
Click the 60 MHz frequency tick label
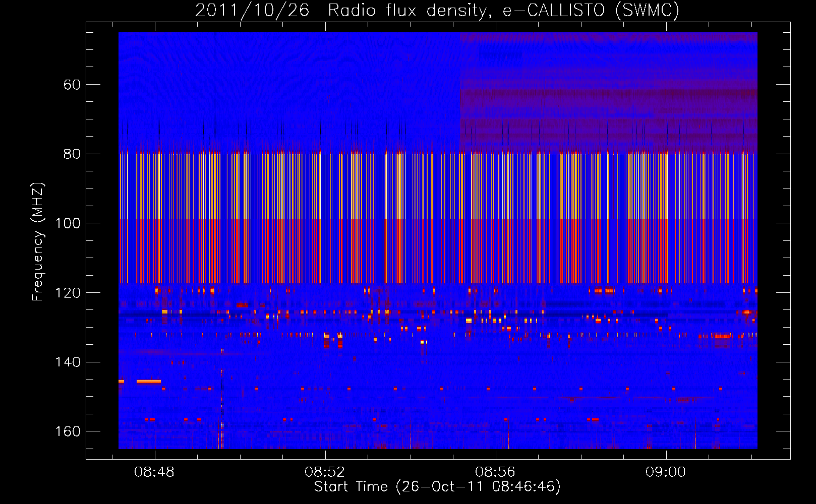72,85
